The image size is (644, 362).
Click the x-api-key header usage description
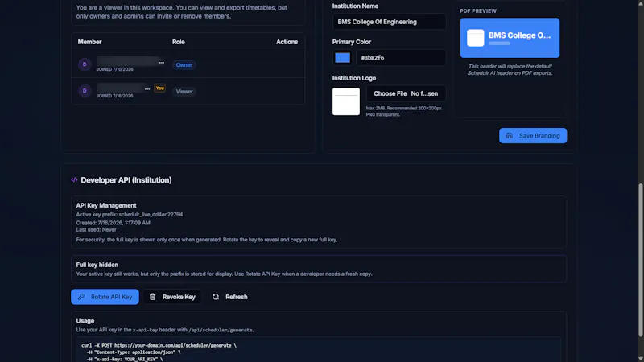point(165,330)
